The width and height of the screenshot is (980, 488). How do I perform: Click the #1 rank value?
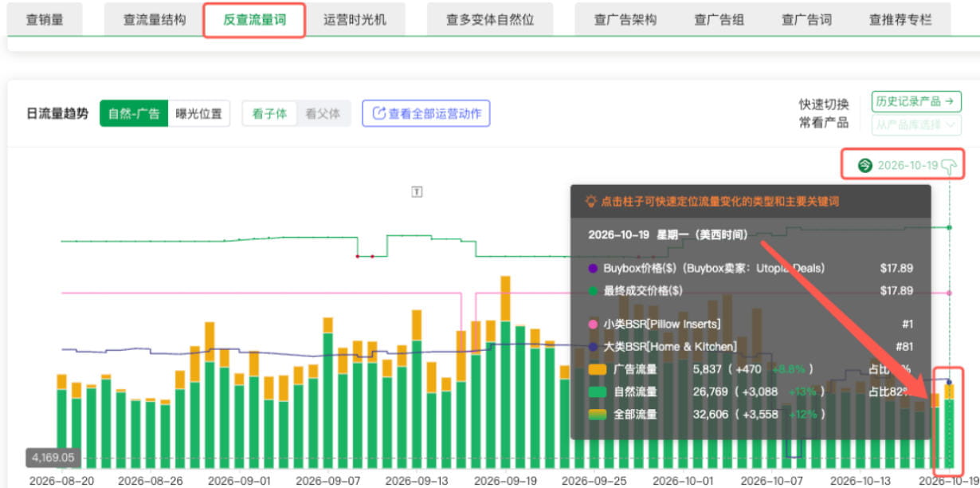click(907, 324)
